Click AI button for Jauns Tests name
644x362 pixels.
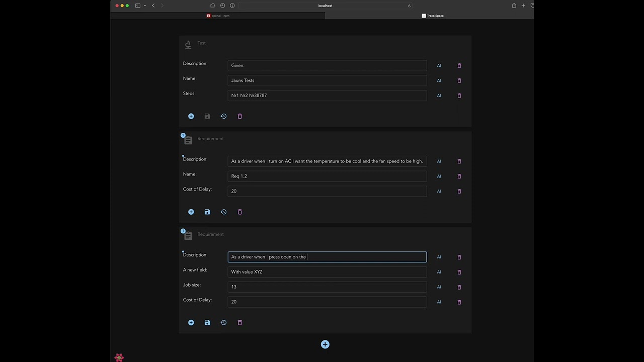tap(439, 80)
